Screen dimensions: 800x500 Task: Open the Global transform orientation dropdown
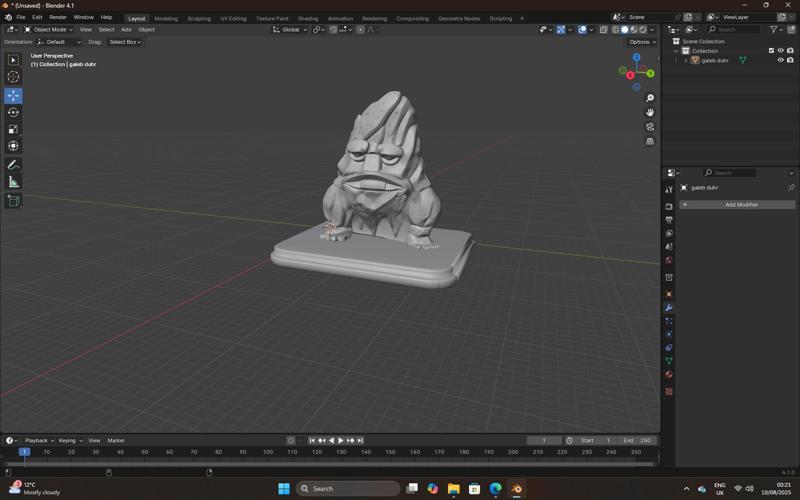click(290, 30)
